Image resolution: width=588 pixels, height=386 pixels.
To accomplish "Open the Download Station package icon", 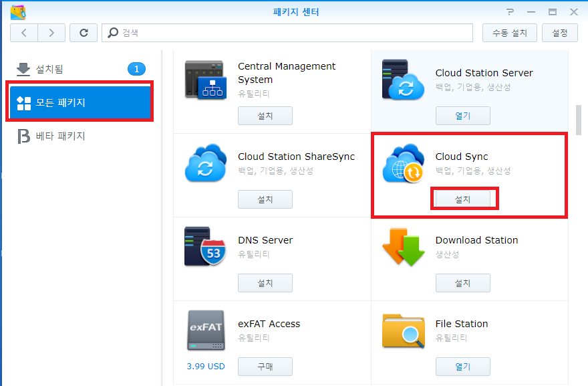I will [x=404, y=247].
